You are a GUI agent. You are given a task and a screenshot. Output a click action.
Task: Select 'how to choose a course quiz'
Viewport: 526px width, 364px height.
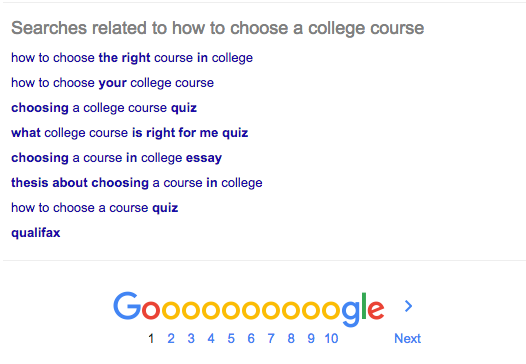coord(95,208)
